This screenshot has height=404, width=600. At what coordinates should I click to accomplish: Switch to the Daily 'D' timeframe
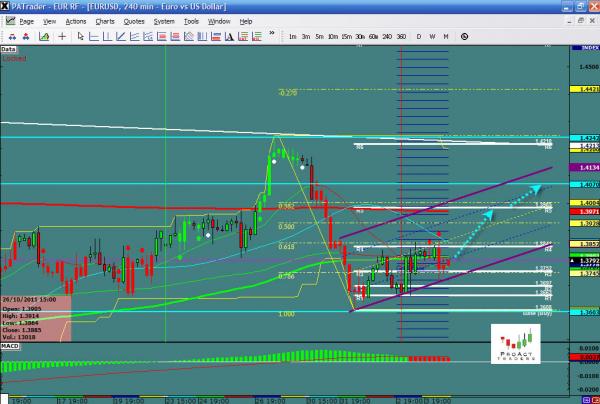(x=419, y=36)
